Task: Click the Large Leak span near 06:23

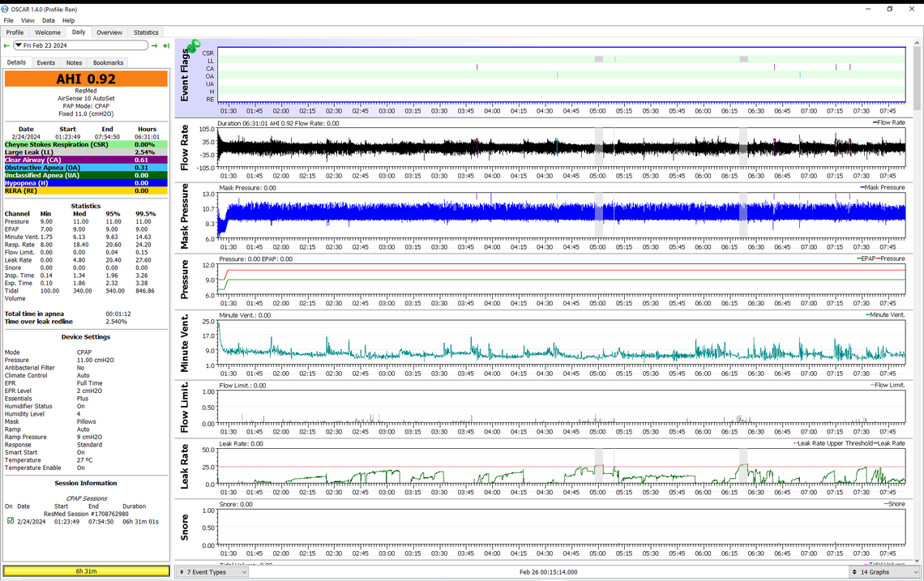Action: (x=744, y=59)
